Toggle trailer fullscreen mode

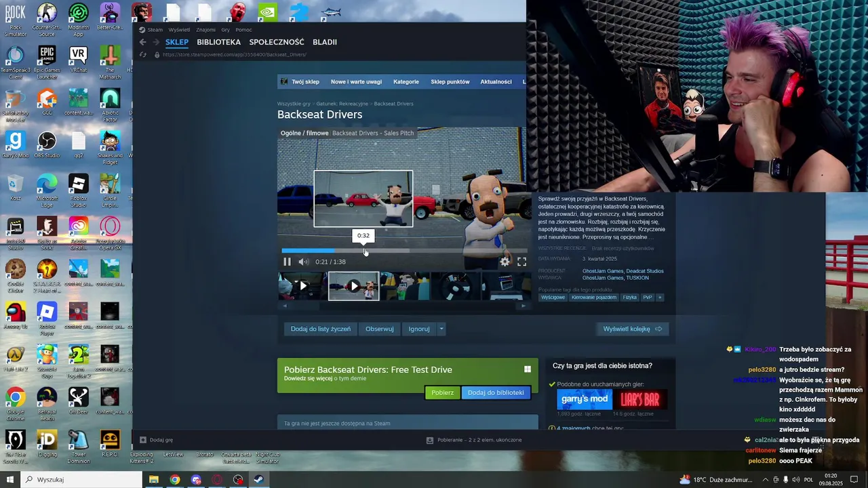(521, 262)
